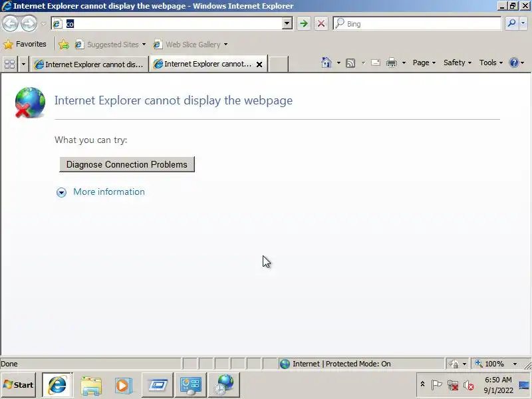The image size is (532, 399).
Task: Open Suggested Sites link
Action: click(110, 45)
